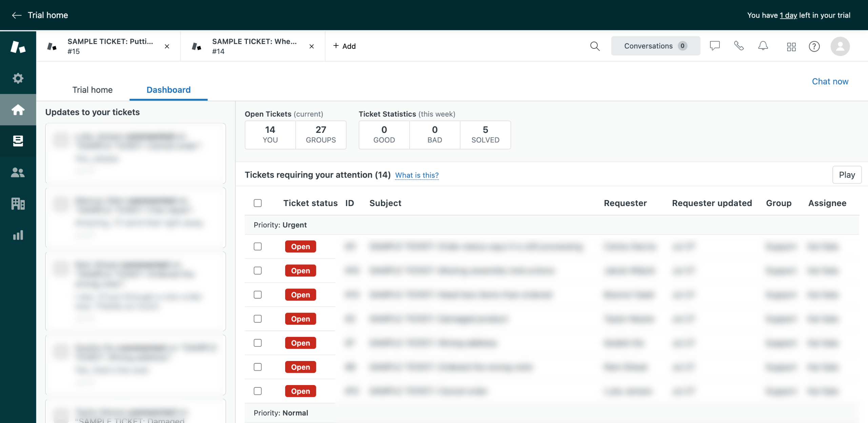Open the Customers icon in sidebar
This screenshot has height=423, width=868.
[18, 172]
